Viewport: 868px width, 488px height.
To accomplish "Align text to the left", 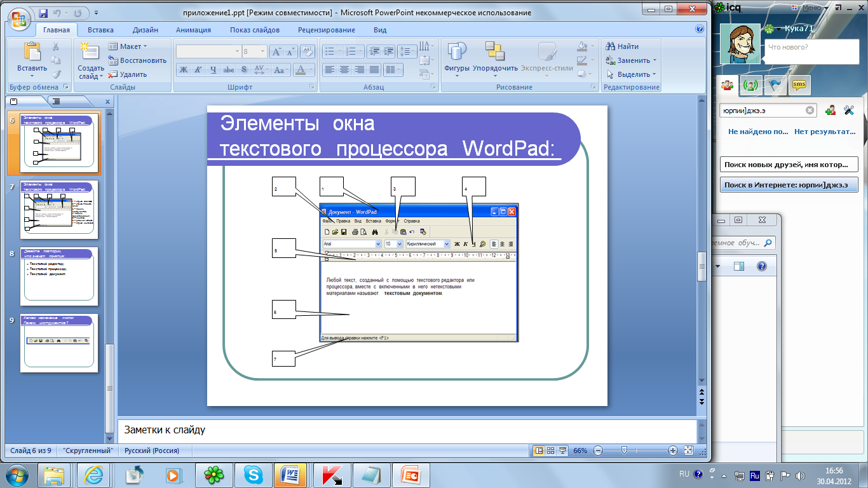I will [329, 70].
